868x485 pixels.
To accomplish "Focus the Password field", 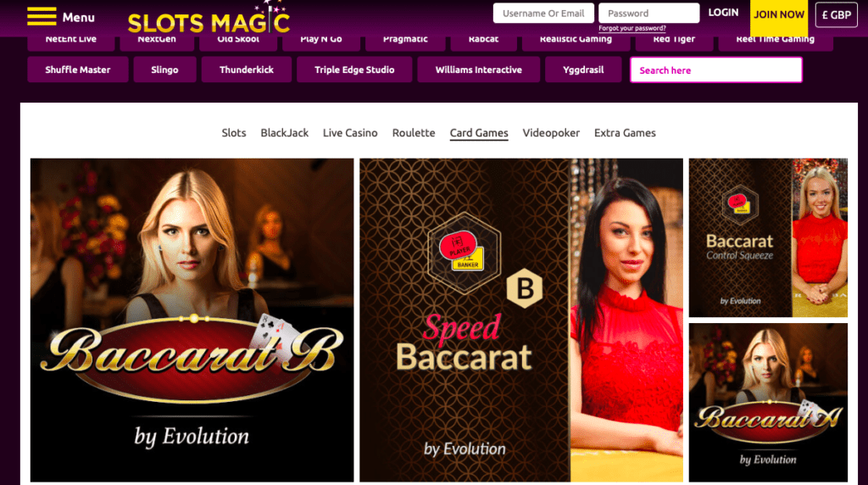I will click(648, 14).
